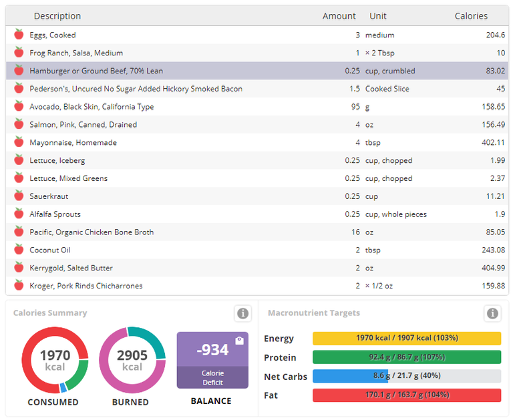Click the "× 2 Tbsp" unit for salsa
513x420 pixels.
tap(379, 53)
